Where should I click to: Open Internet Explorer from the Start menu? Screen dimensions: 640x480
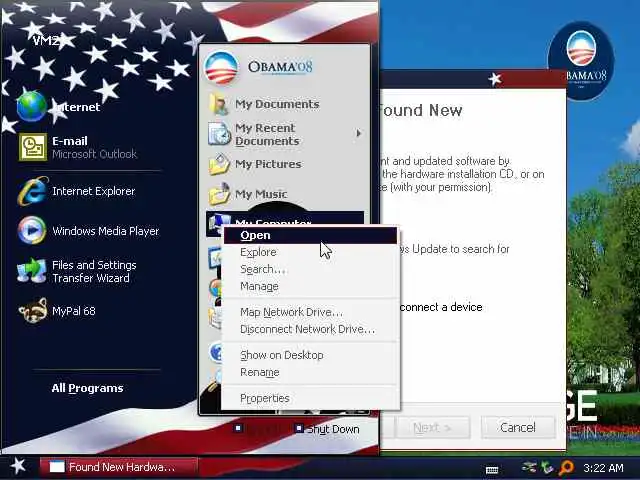[x=77, y=191]
